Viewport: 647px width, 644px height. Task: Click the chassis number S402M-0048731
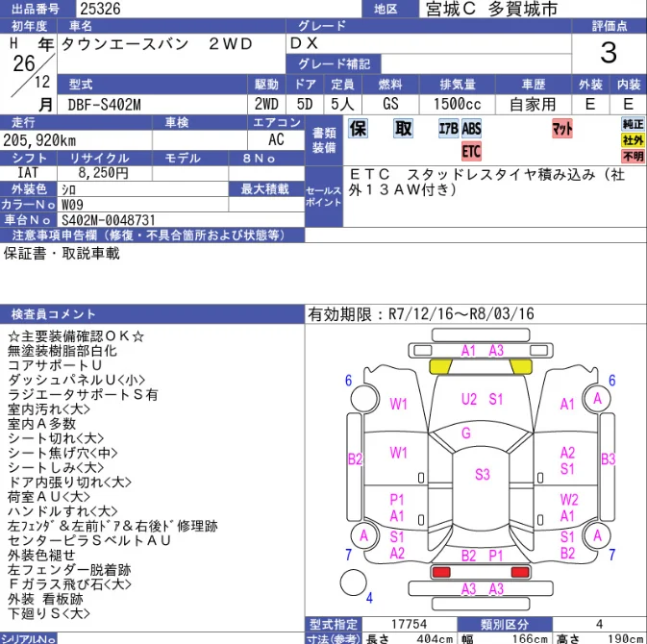(108, 220)
